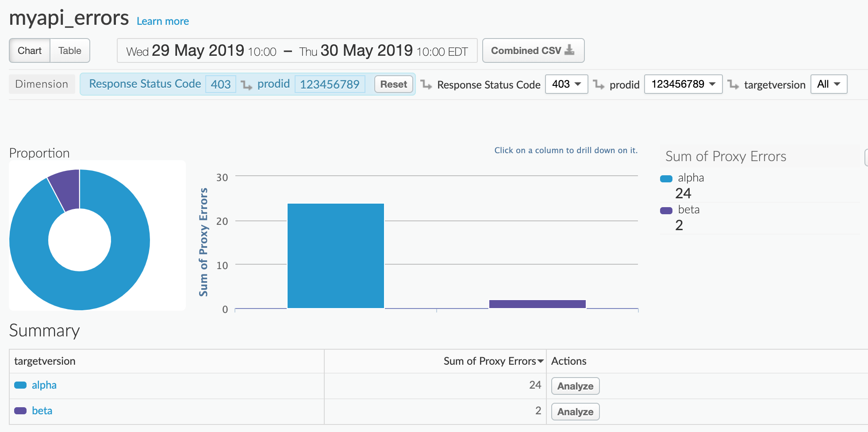Screen dimensions: 868x432
Task: Click the drill-down arrow before prodid dropdown
Action: [x=599, y=84]
